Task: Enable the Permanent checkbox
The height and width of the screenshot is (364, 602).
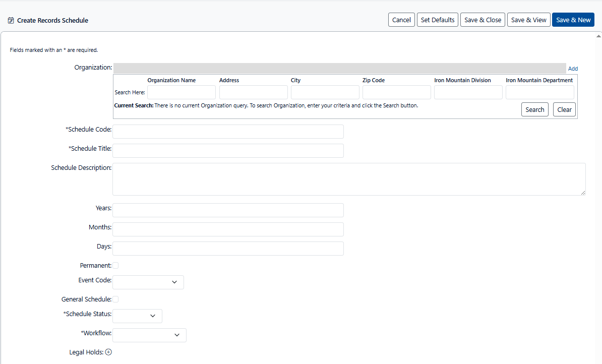Action: click(x=115, y=266)
